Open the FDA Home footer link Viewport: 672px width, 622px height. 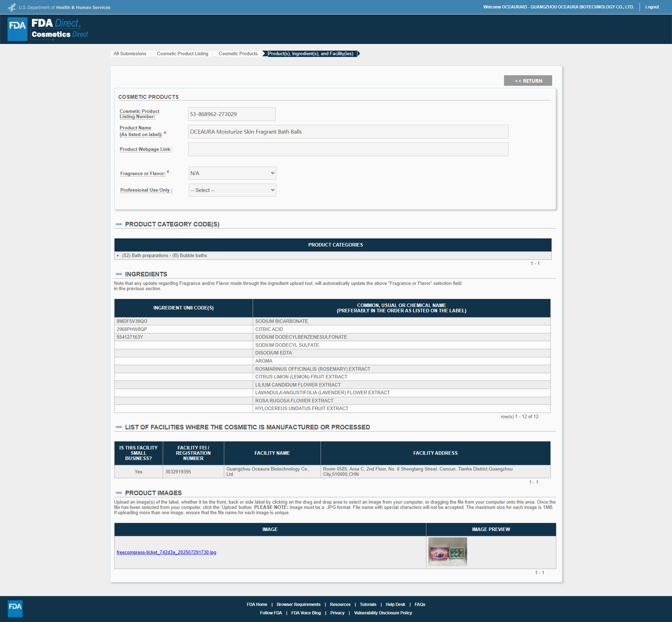(257, 605)
